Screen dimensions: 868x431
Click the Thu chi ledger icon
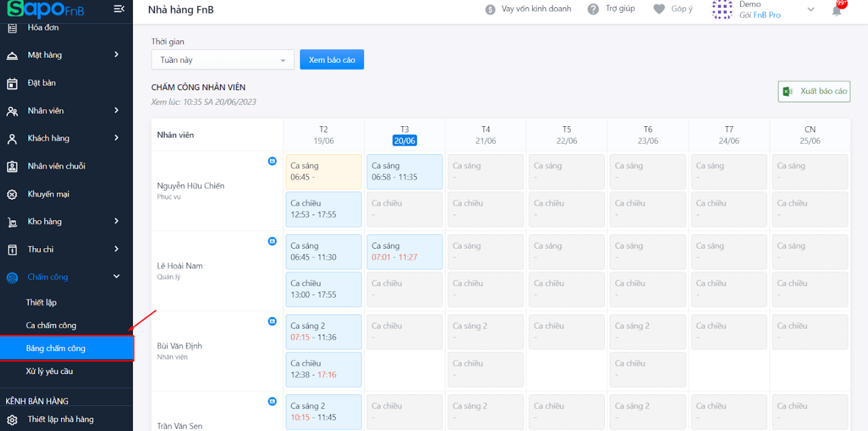point(12,249)
